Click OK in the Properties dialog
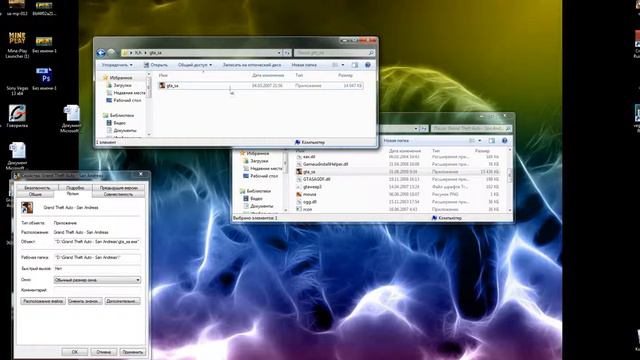 (75, 352)
